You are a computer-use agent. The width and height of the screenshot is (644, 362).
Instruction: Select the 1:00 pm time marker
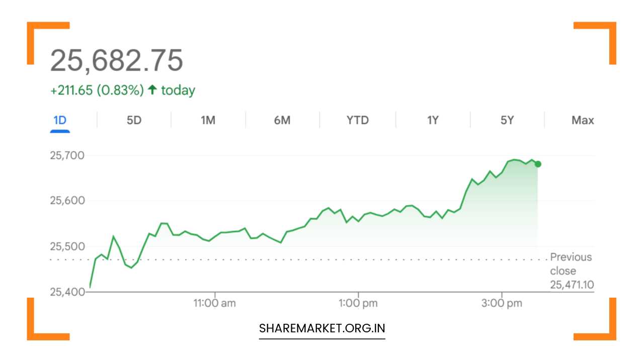pos(358,303)
